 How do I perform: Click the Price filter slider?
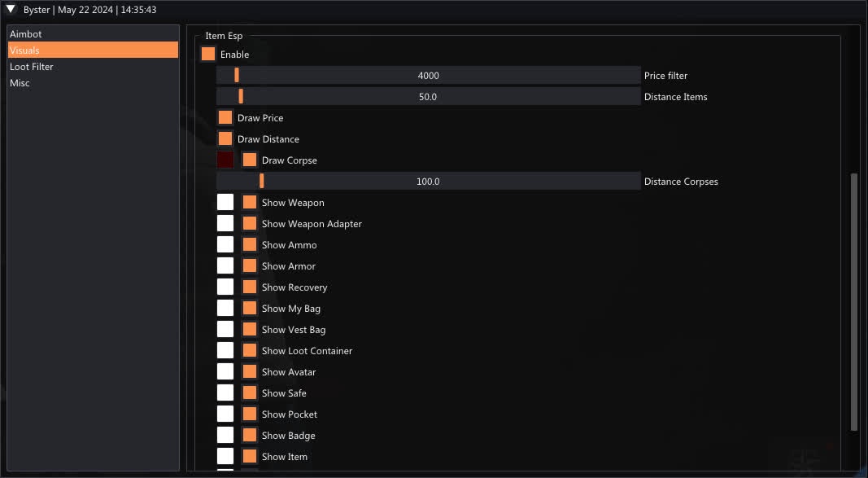[428, 76]
